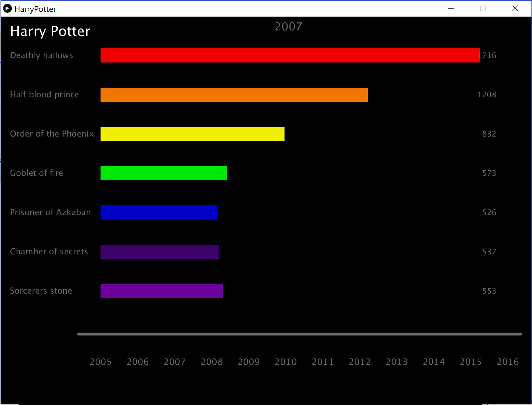Viewport: 532px width, 405px height.
Task: Choose year 2013 on the timeline
Action: pyautogui.click(x=397, y=362)
